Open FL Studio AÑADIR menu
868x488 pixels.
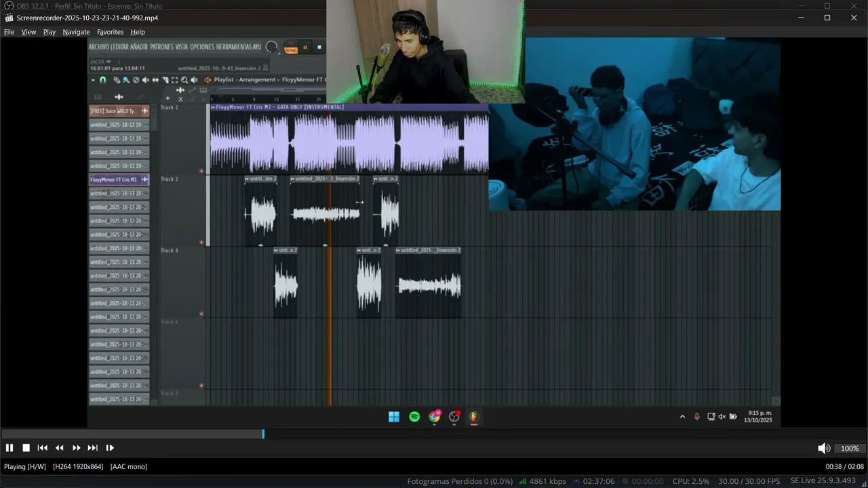(139, 47)
